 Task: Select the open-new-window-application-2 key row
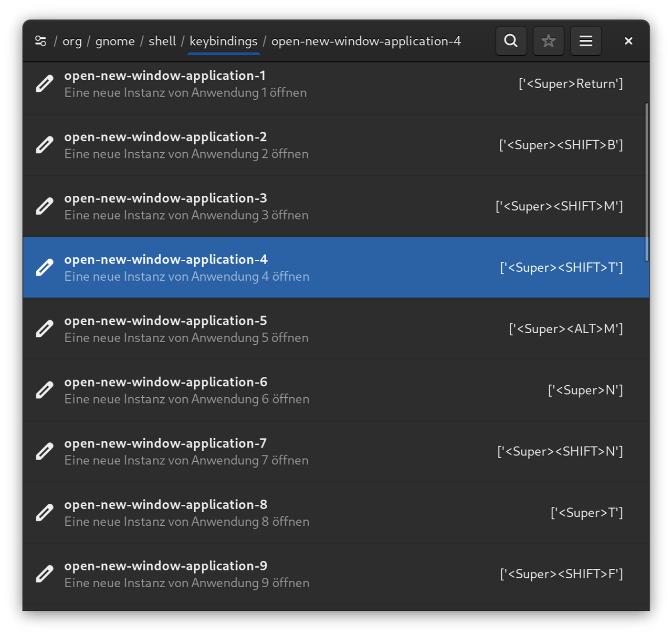[x=262, y=145]
